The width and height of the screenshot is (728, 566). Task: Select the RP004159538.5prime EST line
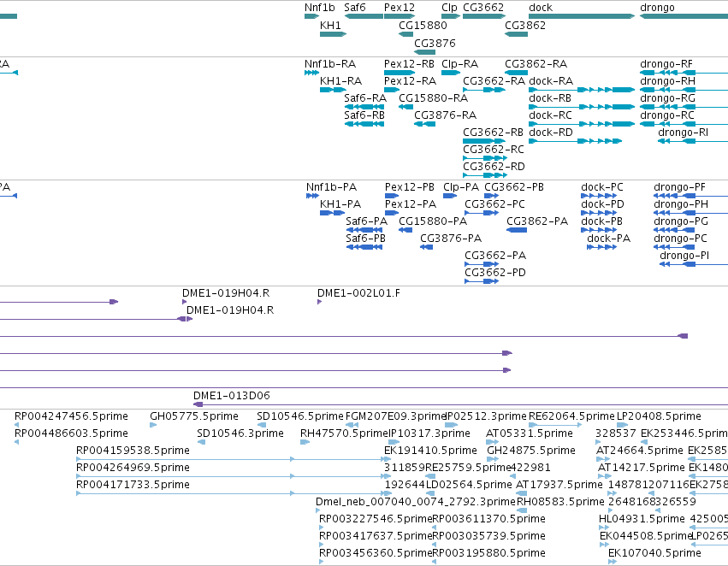click(x=234, y=460)
